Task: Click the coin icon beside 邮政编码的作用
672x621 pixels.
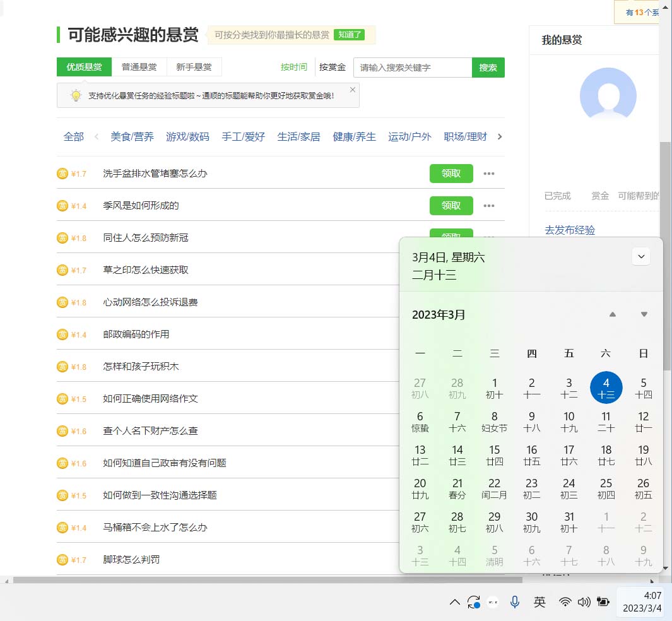Action: click(62, 334)
